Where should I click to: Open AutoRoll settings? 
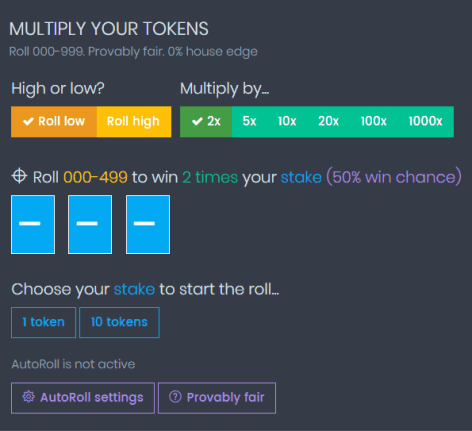[83, 398]
